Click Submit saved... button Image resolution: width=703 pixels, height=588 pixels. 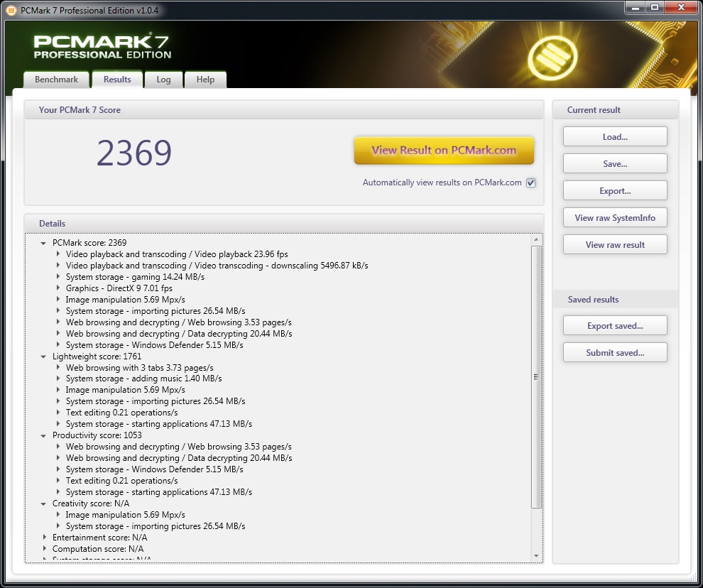615,352
